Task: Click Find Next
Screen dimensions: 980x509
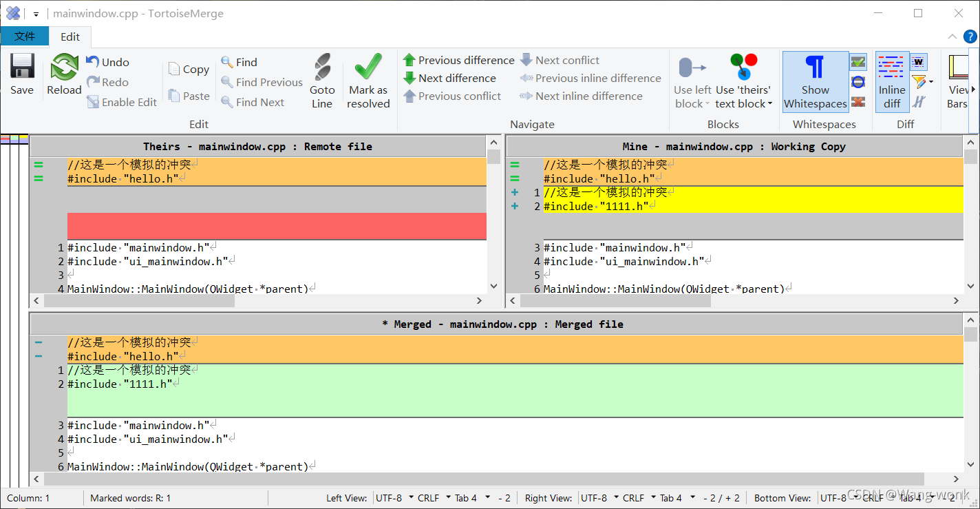Action: (253, 102)
